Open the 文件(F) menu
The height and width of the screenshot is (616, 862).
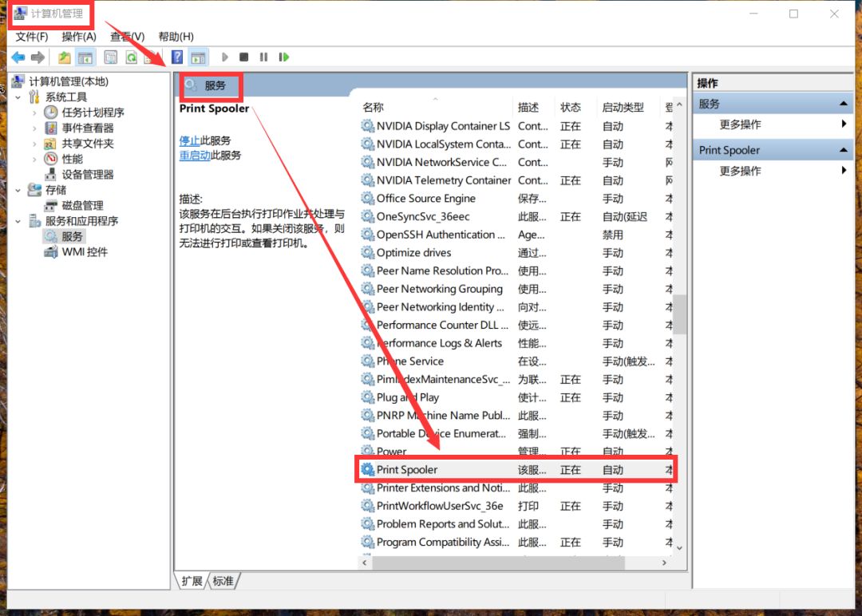click(31, 37)
